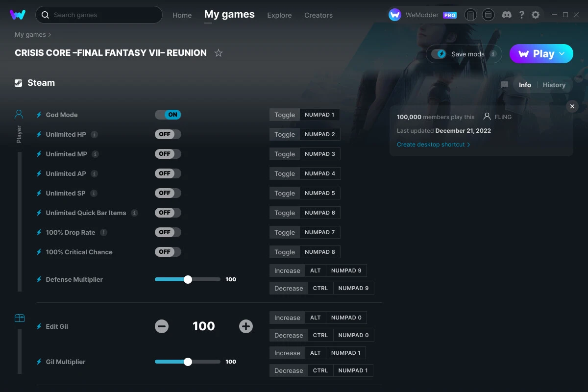
Task: Switch to the Info tab
Action: tap(525, 85)
